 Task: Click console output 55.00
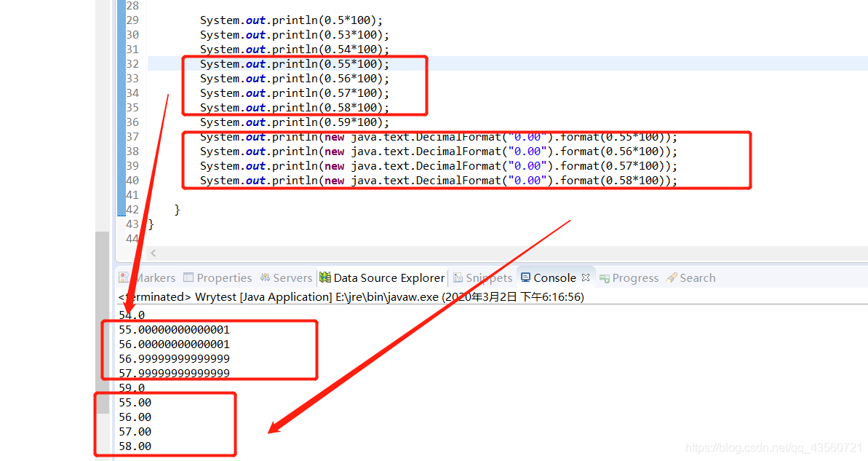[135, 402]
